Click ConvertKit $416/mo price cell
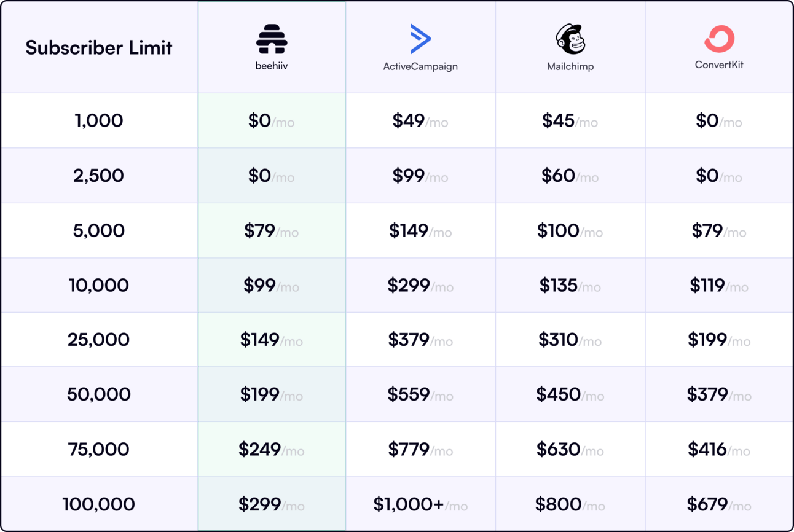The width and height of the screenshot is (794, 532). point(719,449)
